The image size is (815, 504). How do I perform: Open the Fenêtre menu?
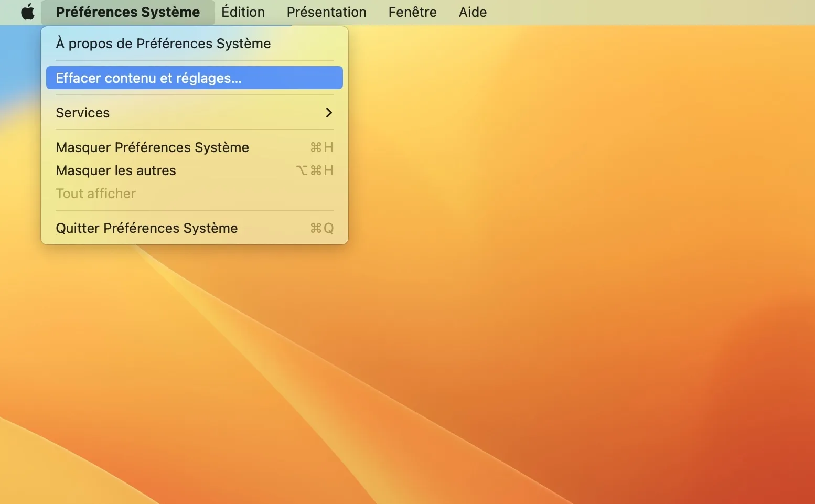tap(412, 12)
